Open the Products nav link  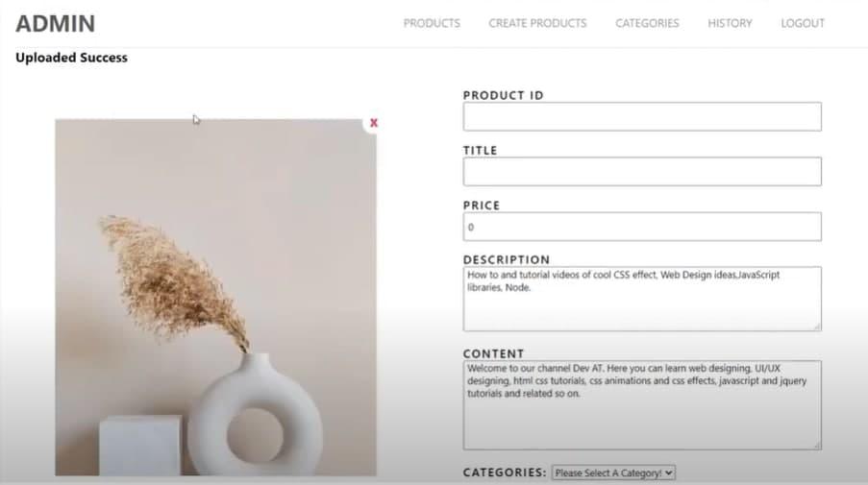coord(432,23)
